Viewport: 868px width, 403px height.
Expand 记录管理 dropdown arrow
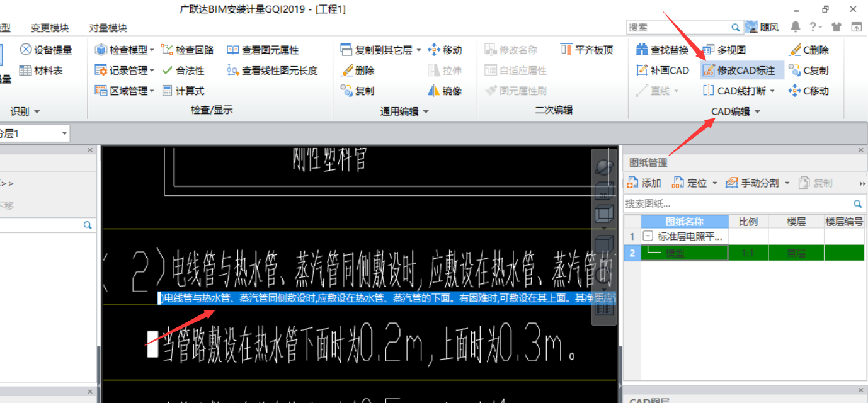[152, 71]
